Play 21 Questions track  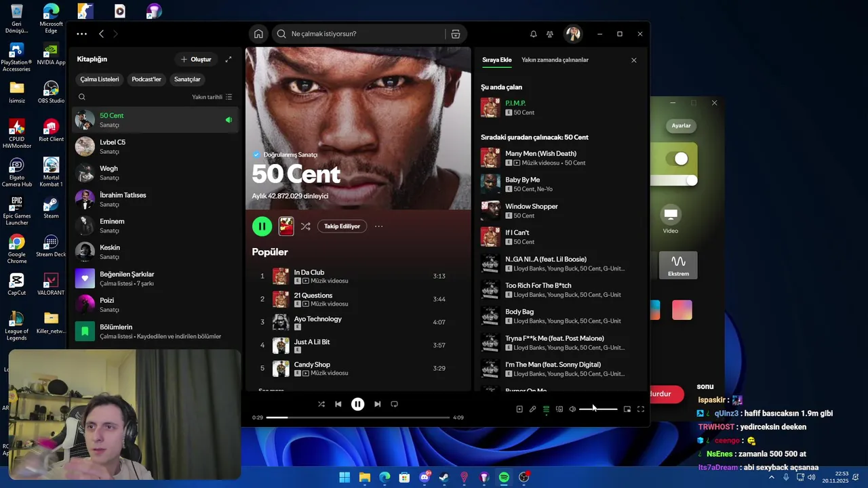coord(357,300)
